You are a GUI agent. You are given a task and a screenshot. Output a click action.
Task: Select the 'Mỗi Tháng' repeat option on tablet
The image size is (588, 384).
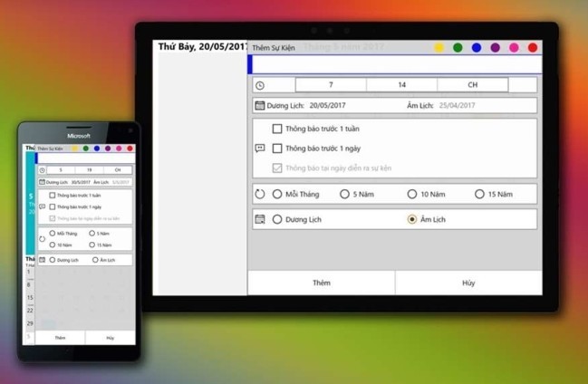277,194
